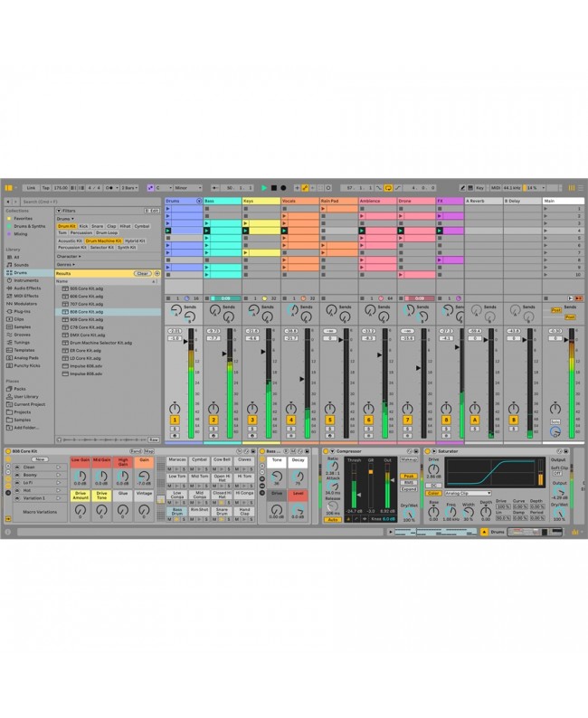Click the transport Record button
The height and width of the screenshot is (718, 588).
283,188
